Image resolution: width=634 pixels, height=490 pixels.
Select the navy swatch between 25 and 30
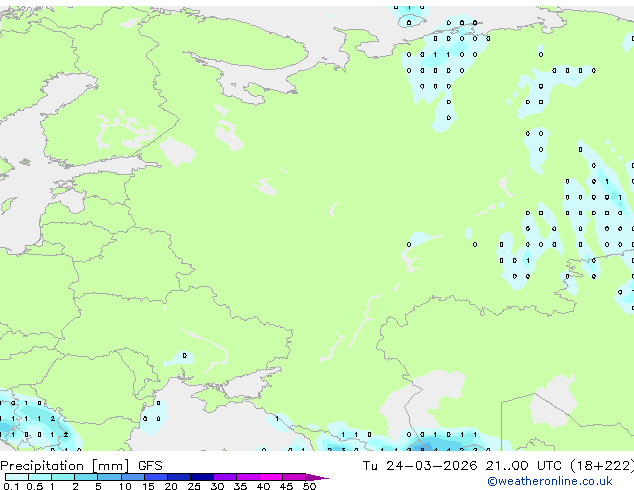click(202, 477)
